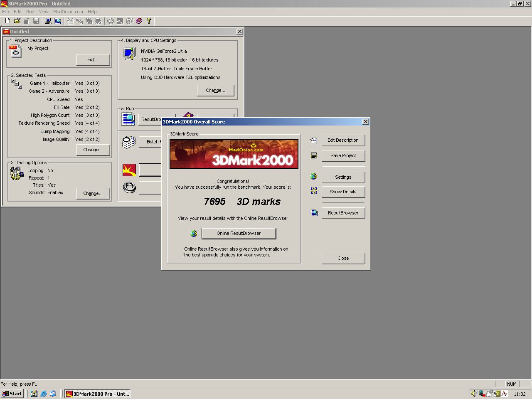
Task: Open the View menu
Action: click(x=44, y=12)
